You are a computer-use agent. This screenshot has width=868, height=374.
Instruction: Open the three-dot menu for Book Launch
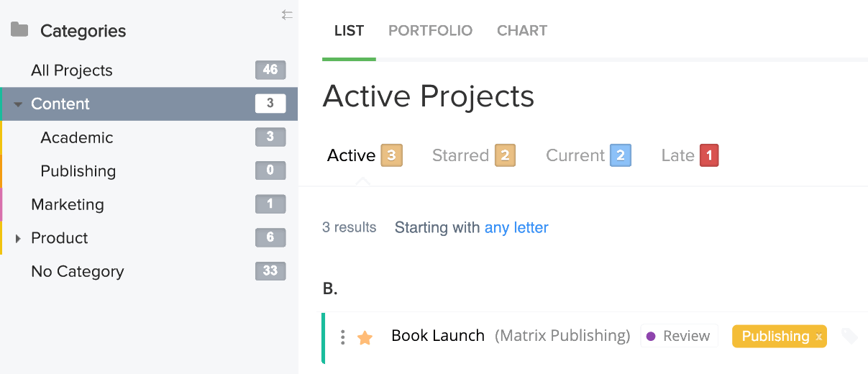tap(343, 337)
